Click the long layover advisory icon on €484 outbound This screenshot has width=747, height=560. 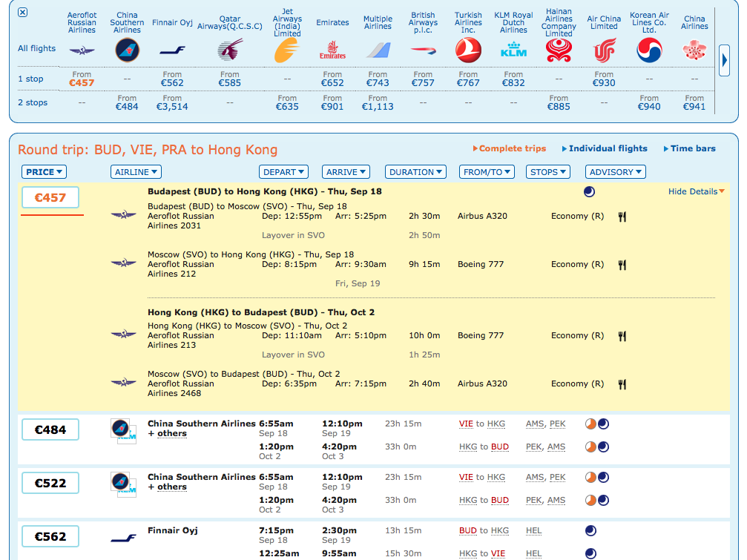coord(590,424)
